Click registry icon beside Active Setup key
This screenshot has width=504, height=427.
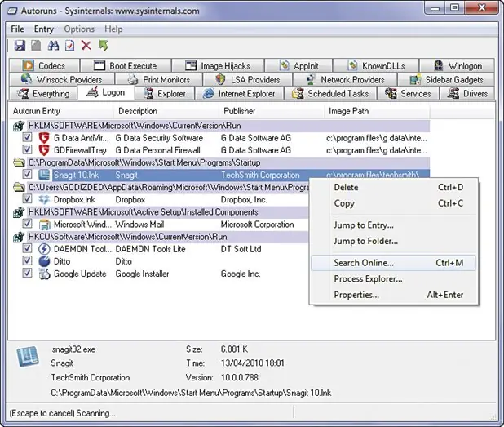[19, 212]
